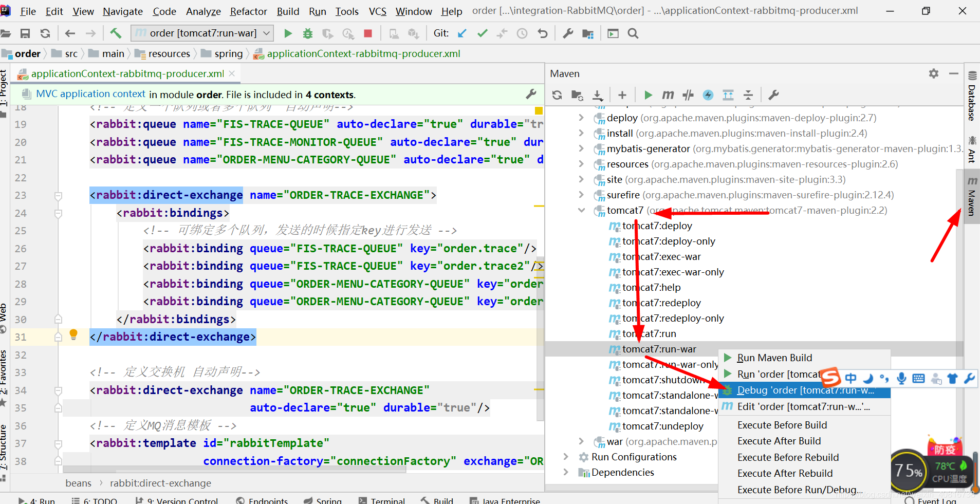Open the VCS menu
This screenshot has height=504, width=980.
point(378,11)
